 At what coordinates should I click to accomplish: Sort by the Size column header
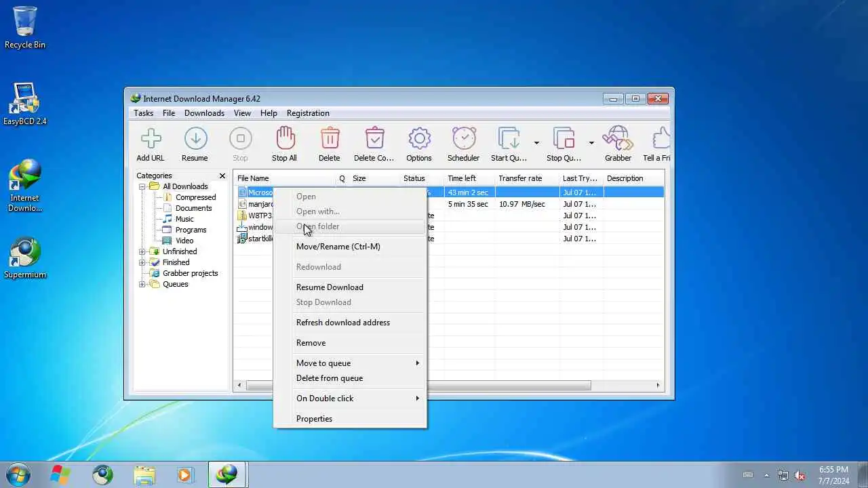point(374,178)
